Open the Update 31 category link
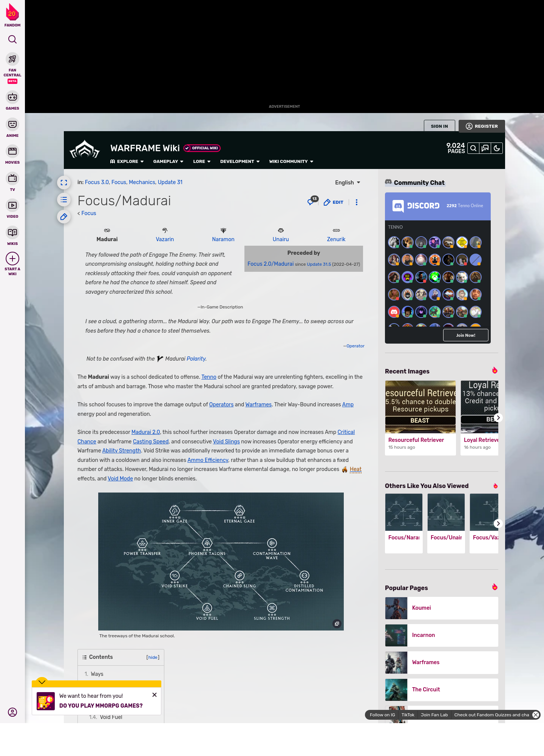 coord(170,182)
